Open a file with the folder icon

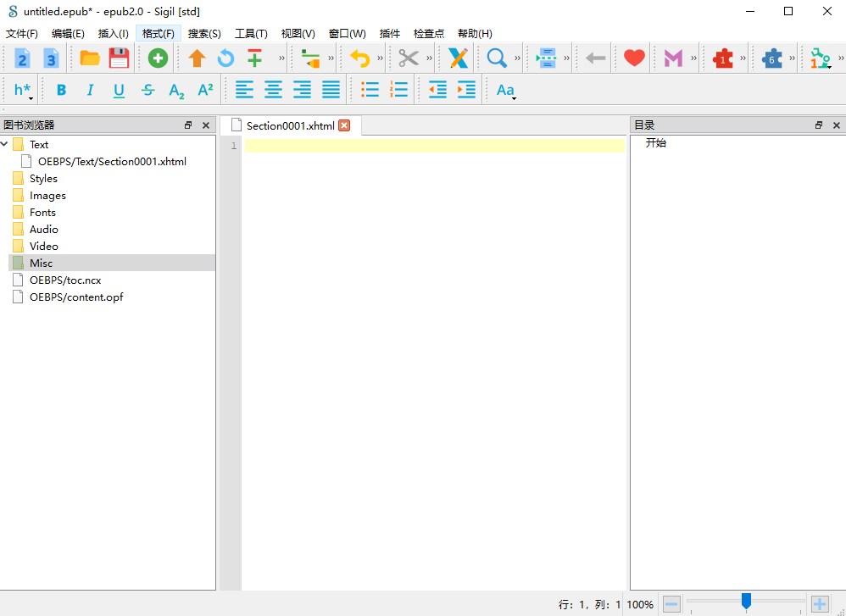click(x=90, y=58)
